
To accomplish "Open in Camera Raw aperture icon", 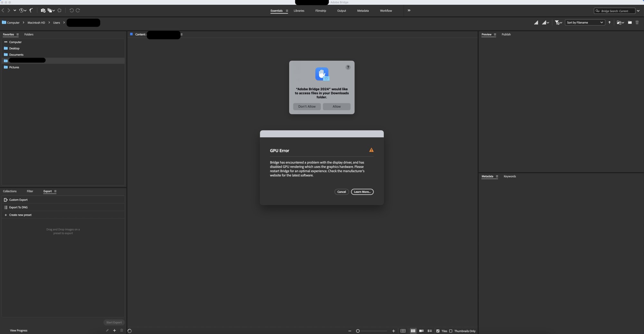I will coord(60,10).
